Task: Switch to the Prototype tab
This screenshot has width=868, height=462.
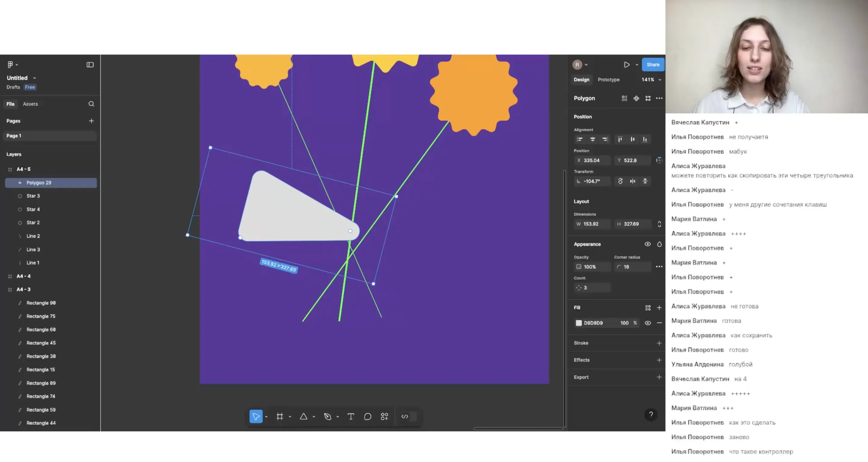Action: pyautogui.click(x=608, y=80)
